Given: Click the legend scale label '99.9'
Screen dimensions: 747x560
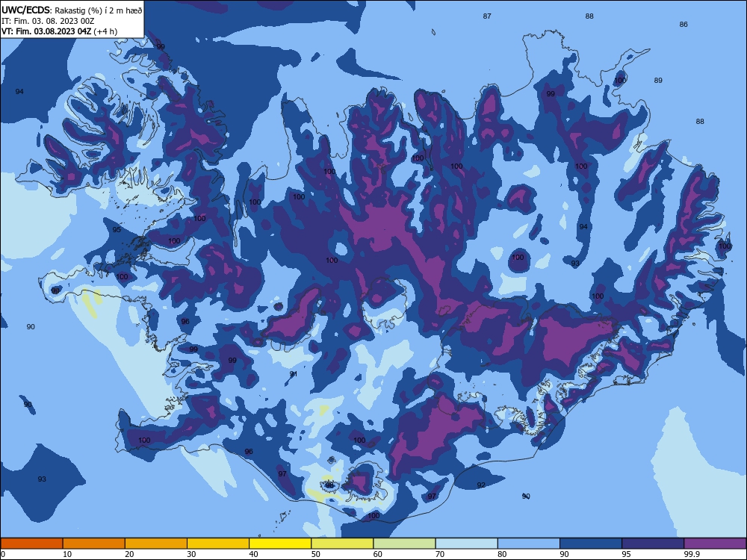Looking at the screenshot, I should (x=692, y=554).
